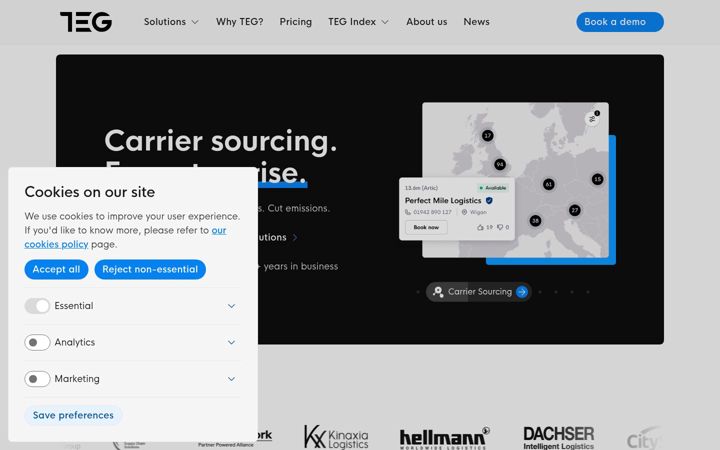Select the map cluster marker 27
The height and width of the screenshot is (450, 720).
[574, 210]
